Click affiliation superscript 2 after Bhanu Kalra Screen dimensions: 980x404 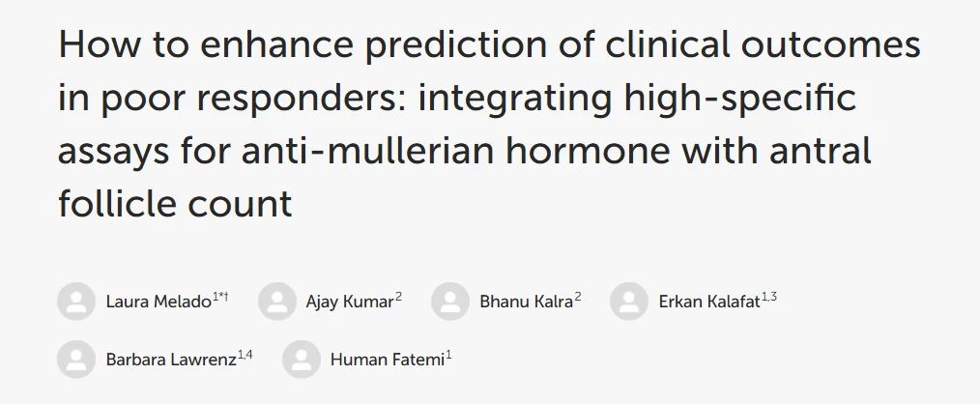pos(578,297)
